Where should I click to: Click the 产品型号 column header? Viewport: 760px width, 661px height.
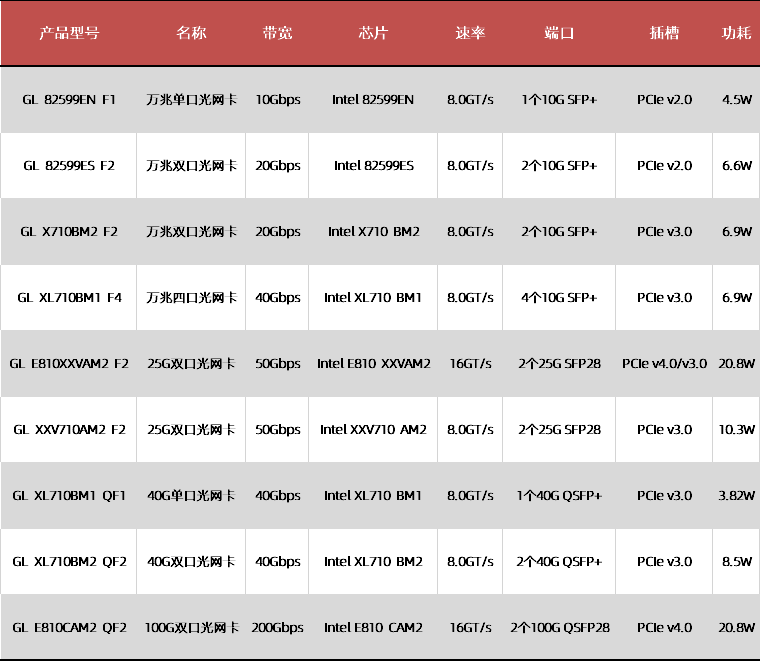pos(69,33)
